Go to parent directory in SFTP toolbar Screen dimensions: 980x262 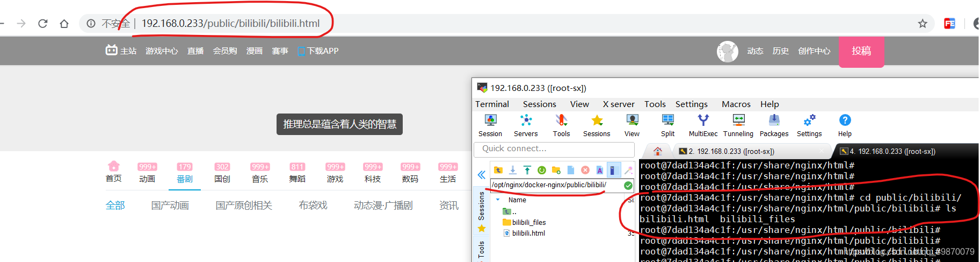tap(498, 170)
